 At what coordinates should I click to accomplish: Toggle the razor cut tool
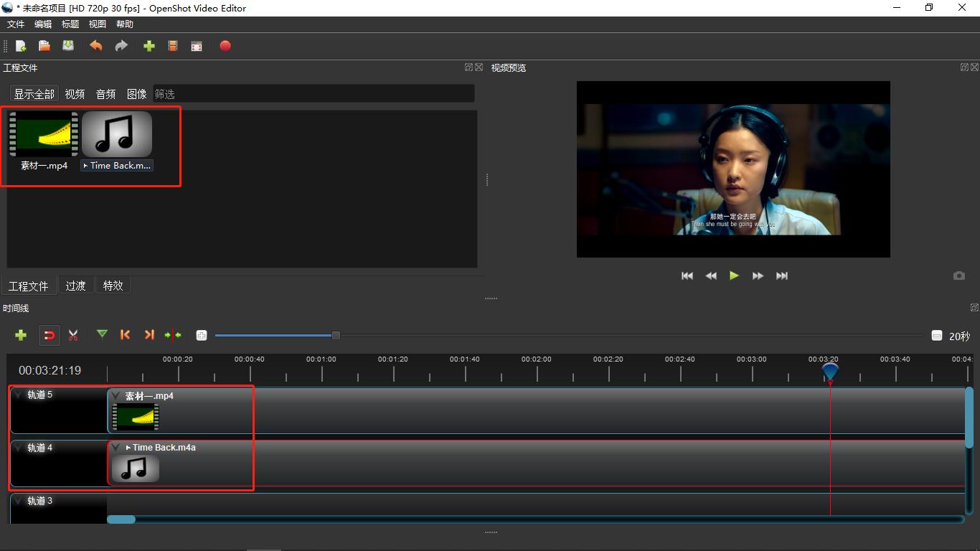[x=73, y=335]
